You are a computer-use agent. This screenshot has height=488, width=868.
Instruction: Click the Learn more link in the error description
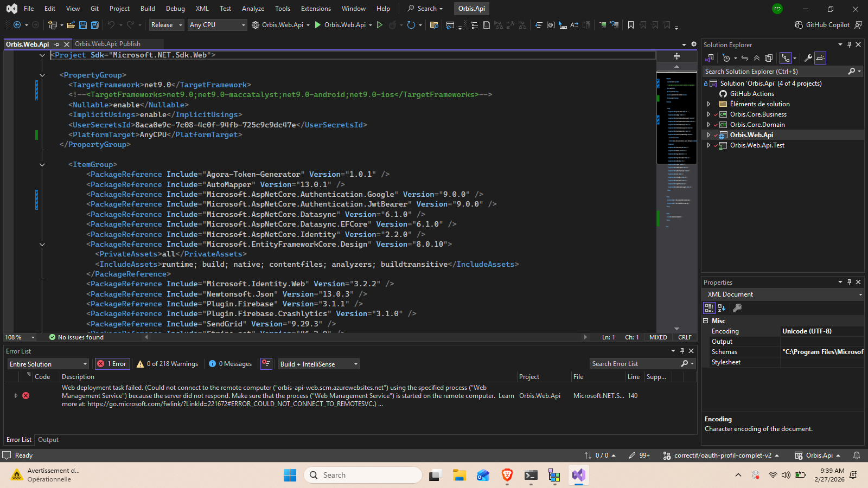[x=506, y=396]
